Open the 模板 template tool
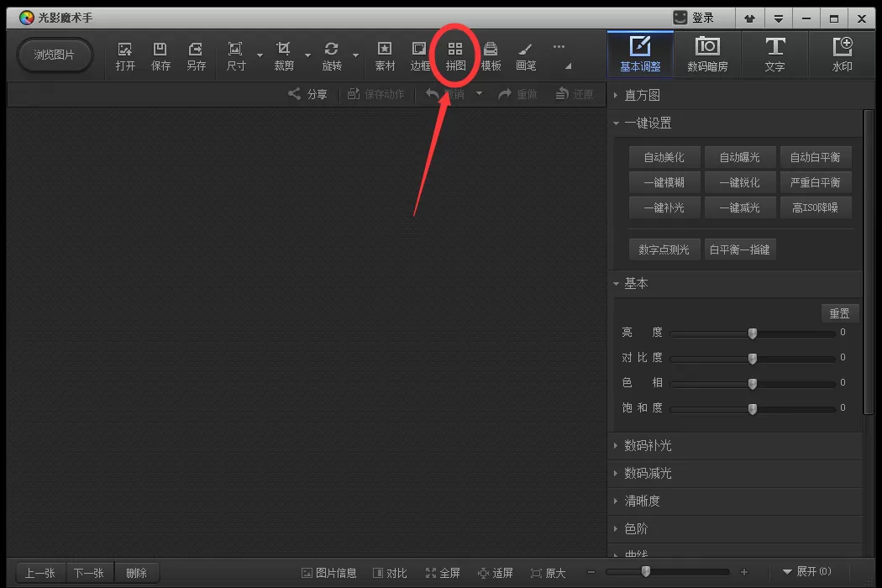Image resolution: width=882 pixels, height=588 pixels. point(491,56)
